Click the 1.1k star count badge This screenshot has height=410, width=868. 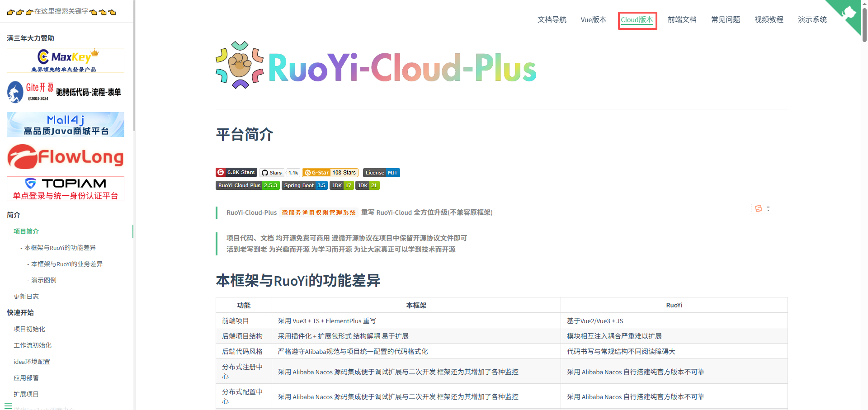pyautogui.click(x=293, y=173)
